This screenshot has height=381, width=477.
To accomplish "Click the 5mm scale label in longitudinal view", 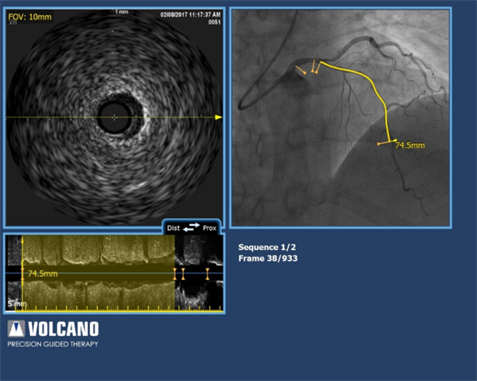I will tap(17, 304).
